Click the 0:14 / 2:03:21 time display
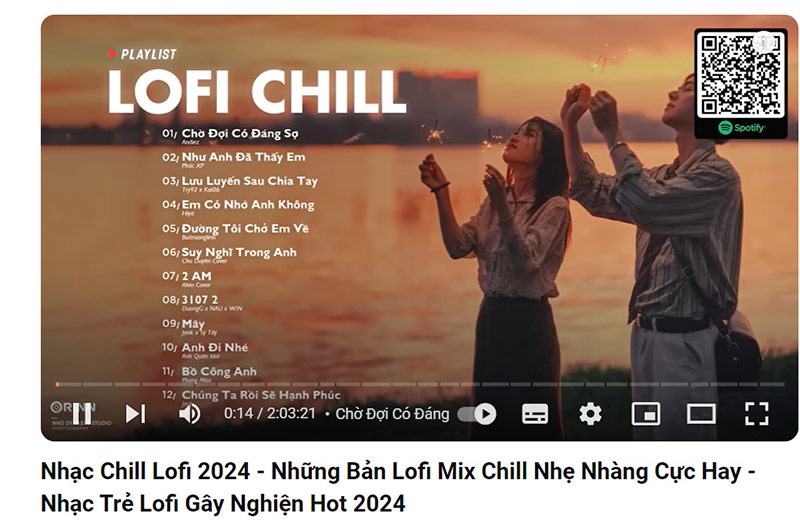 click(x=270, y=413)
